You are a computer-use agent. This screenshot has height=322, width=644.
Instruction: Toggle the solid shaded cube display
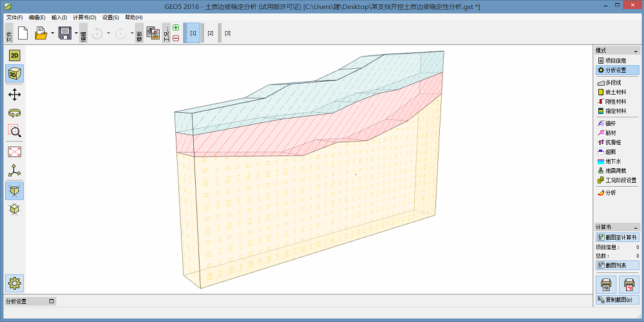click(x=14, y=190)
